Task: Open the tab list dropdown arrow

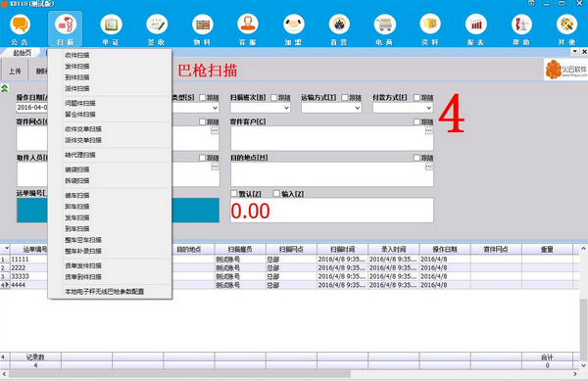Action: 575,52
